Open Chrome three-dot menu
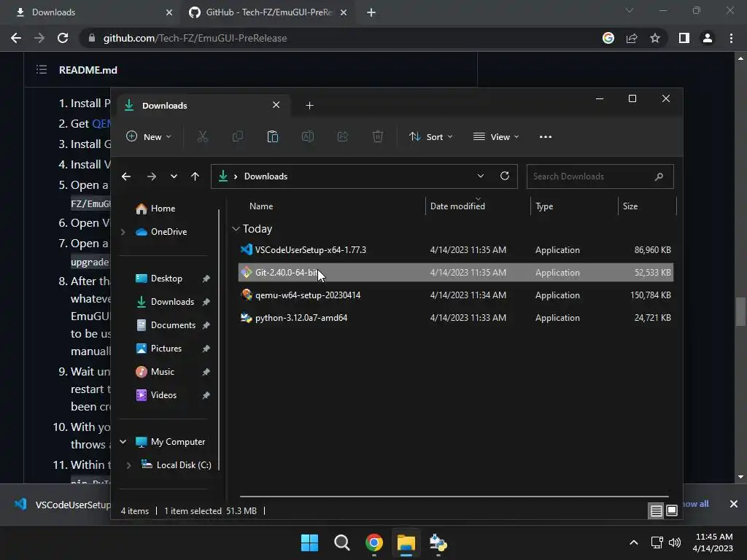 click(731, 38)
